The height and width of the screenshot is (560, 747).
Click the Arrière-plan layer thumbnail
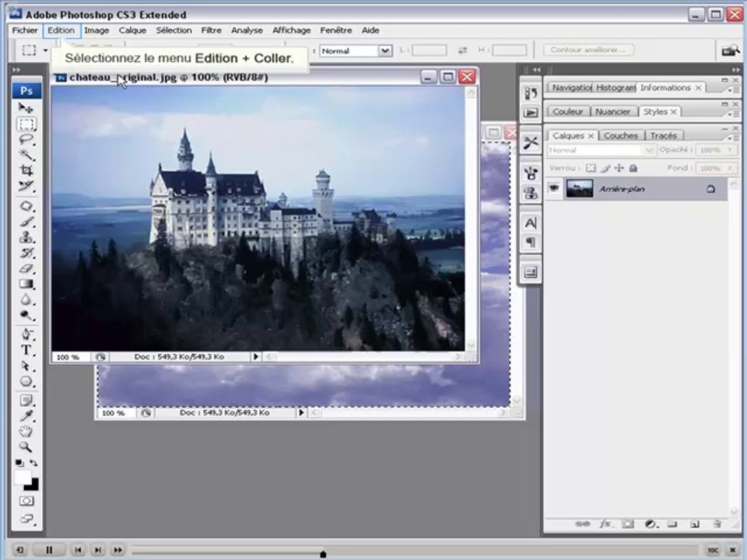click(x=579, y=188)
